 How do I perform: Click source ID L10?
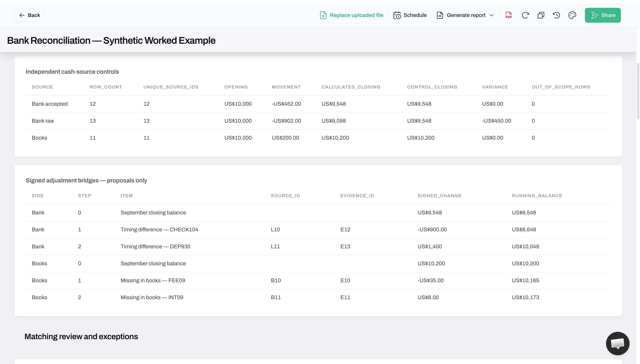(x=275, y=230)
